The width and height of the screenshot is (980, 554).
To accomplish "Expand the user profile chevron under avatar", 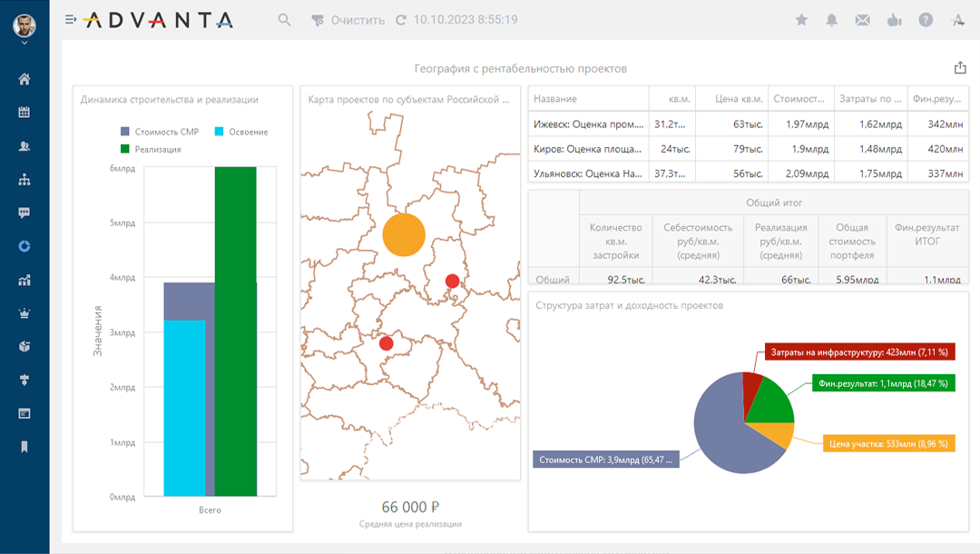I will click(x=24, y=43).
